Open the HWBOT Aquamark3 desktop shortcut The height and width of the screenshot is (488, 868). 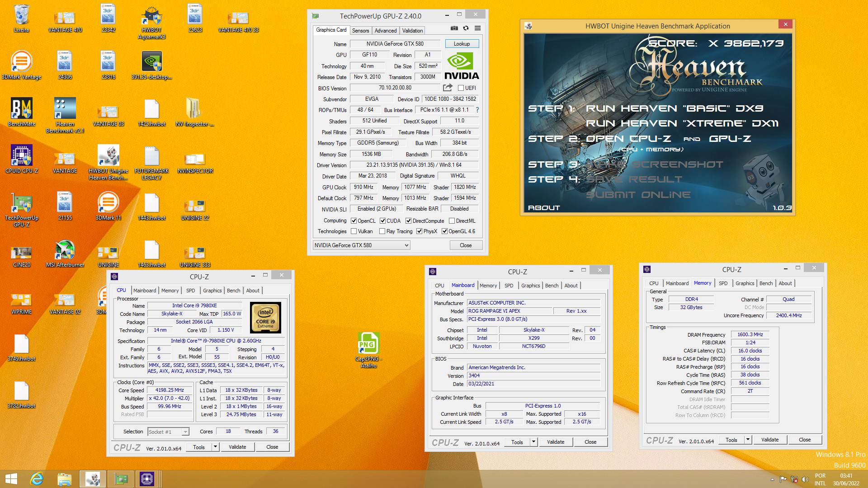pyautogui.click(x=151, y=22)
